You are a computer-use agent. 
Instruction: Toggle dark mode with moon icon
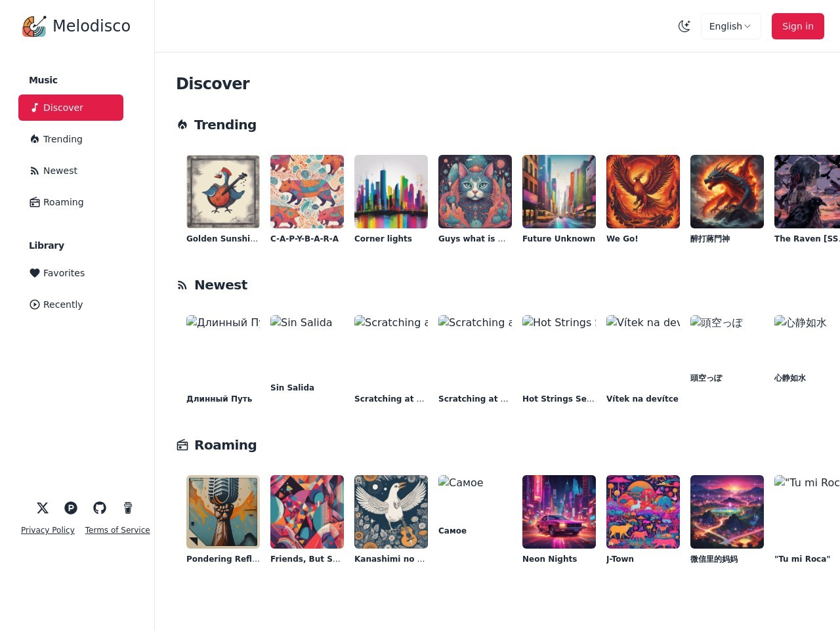click(x=684, y=26)
